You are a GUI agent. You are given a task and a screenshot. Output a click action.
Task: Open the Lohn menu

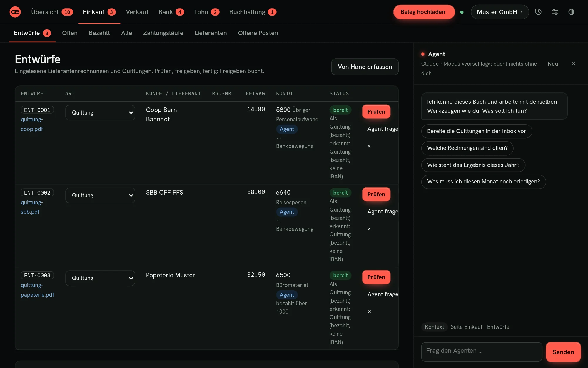(x=206, y=12)
